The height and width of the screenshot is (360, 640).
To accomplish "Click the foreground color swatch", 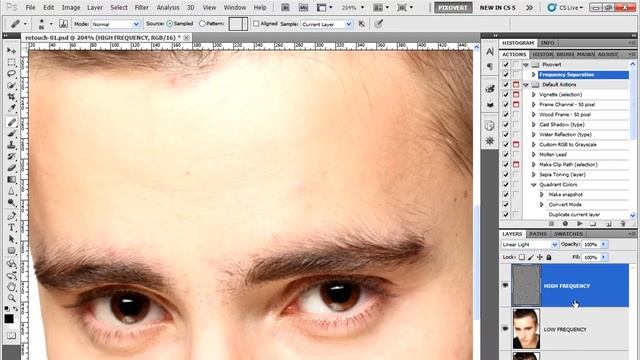I will tap(9, 318).
